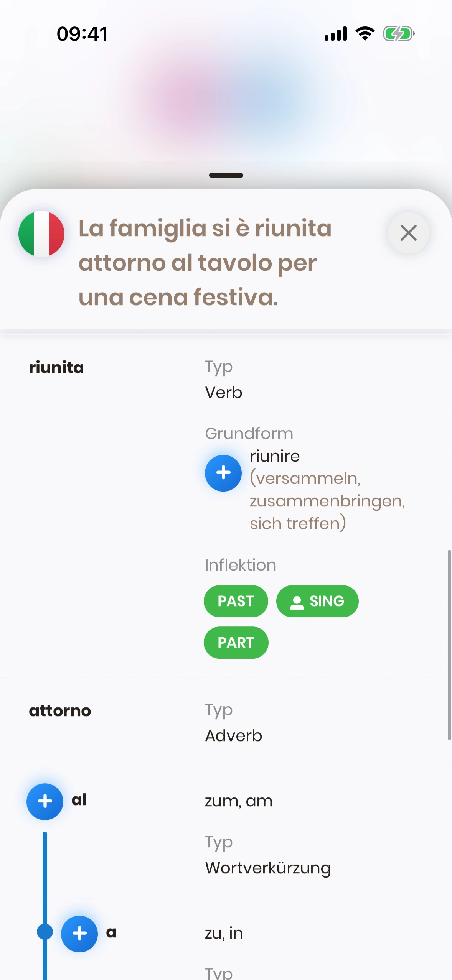Tap the sheet drag handle bar
The width and height of the screenshot is (452, 980).
[226, 175]
